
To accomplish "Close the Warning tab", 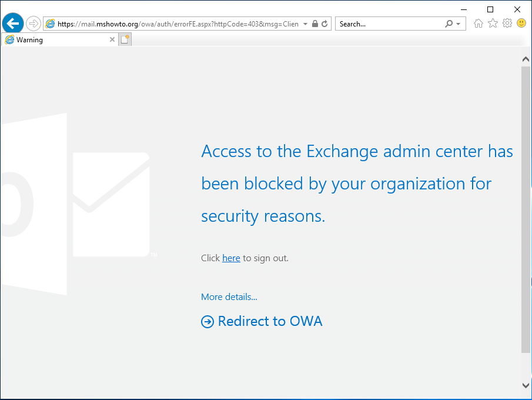I will [x=112, y=40].
